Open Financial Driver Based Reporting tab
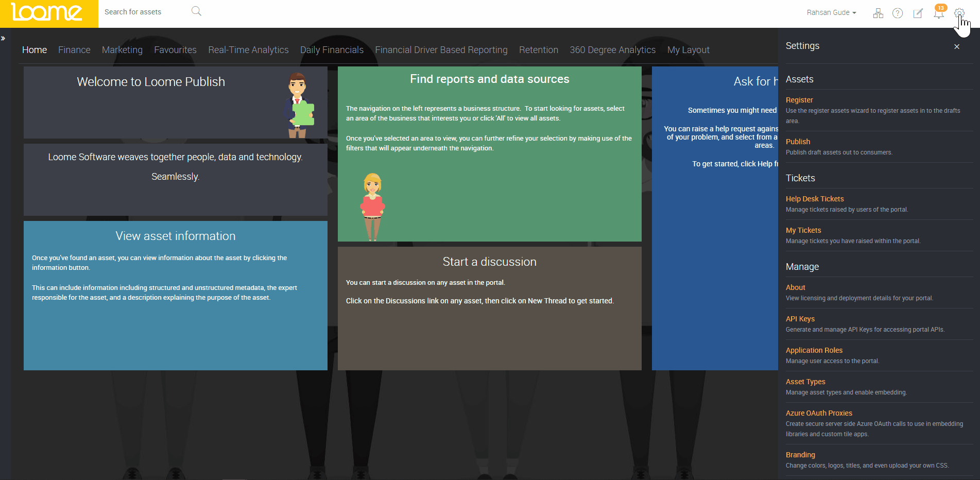 coord(441,50)
